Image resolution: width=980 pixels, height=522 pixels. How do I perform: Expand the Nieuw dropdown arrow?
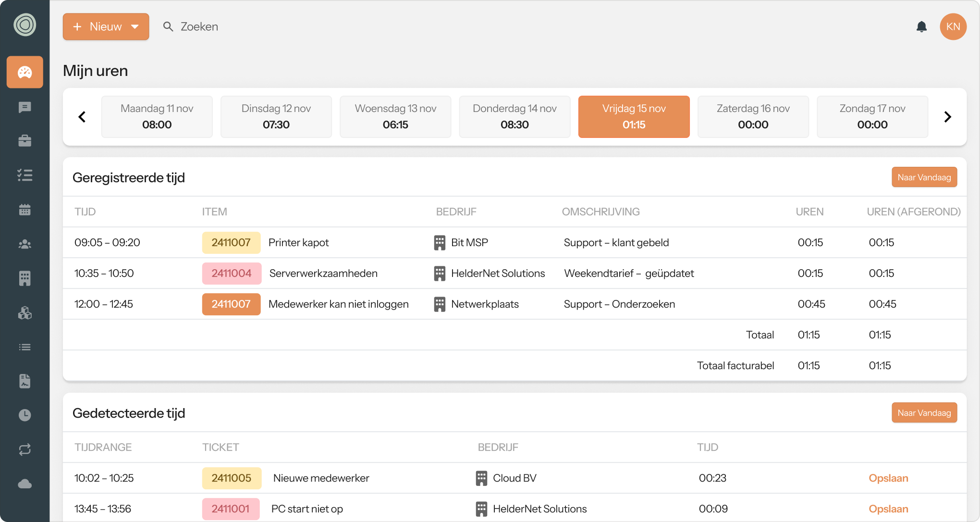click(x=135, y=26)
